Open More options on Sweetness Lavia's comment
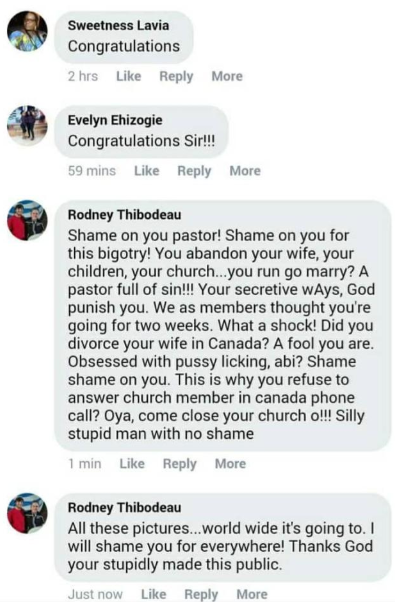Viewport: 395px width, 602px height. click(x=227, y=76)
